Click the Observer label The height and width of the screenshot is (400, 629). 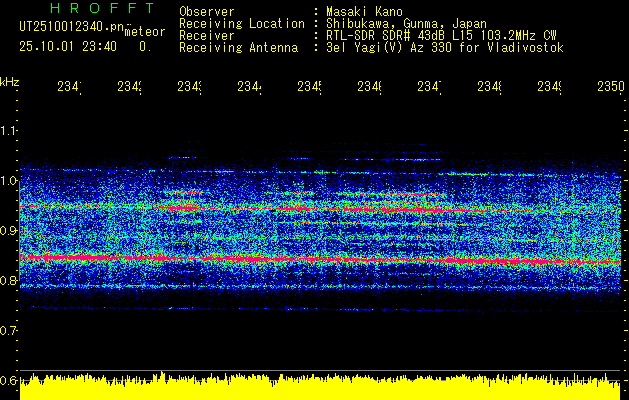point(207,11)
